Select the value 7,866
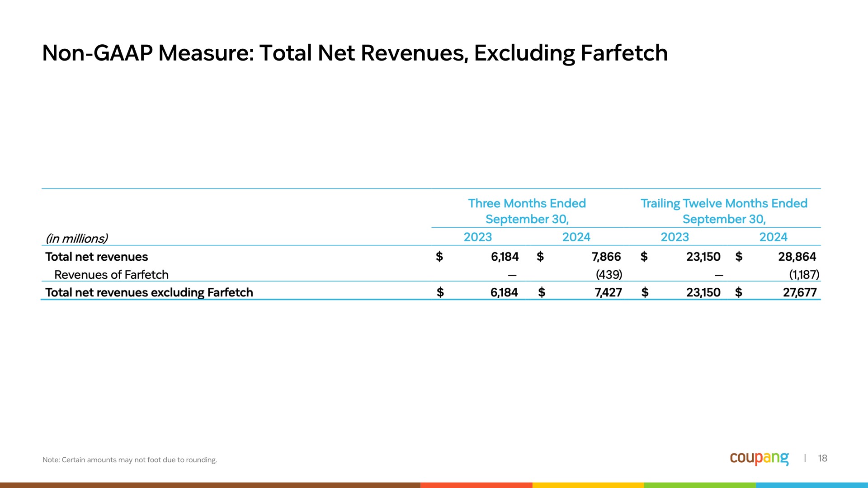 606,257
